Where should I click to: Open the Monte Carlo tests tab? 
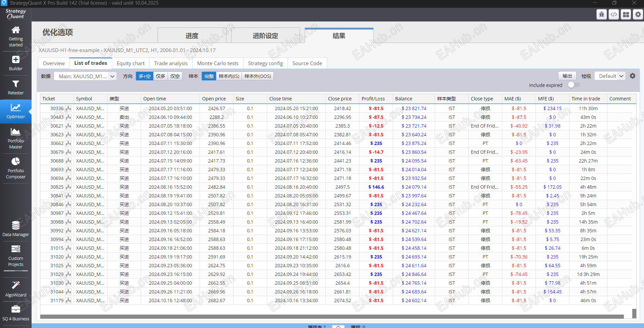point(218,63)
